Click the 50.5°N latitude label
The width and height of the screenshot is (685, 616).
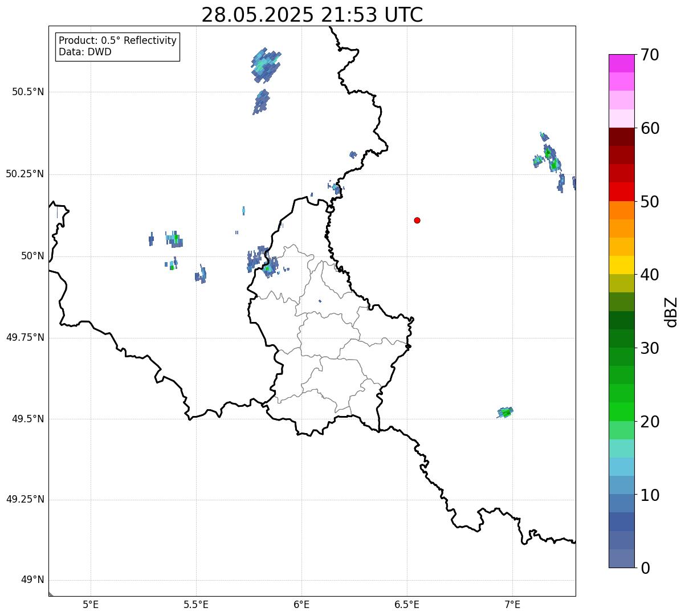28,92
